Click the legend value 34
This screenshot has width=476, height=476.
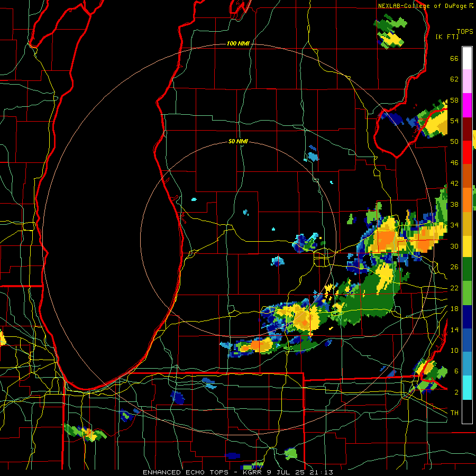point(454,225)
